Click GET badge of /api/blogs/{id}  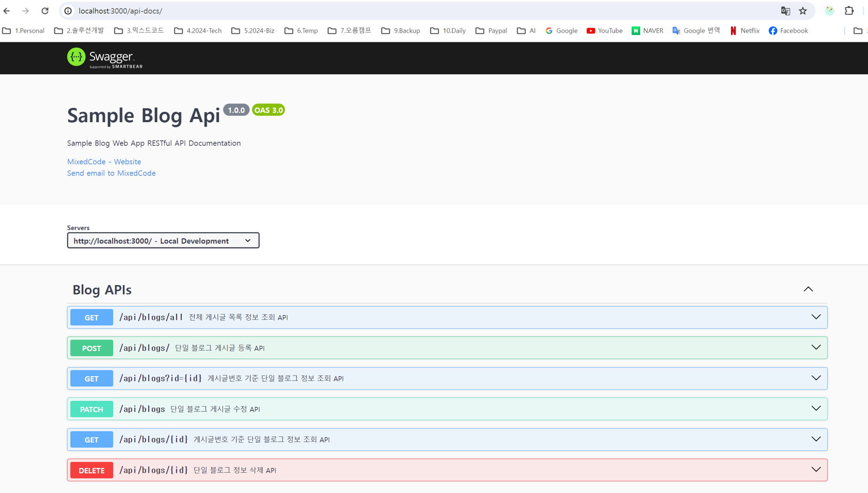click(92, 440)
